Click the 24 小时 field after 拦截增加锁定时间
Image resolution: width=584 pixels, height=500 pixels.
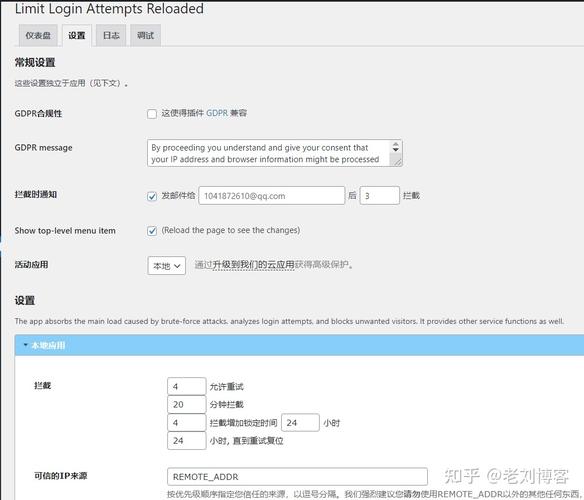click(x=300, y=423)
